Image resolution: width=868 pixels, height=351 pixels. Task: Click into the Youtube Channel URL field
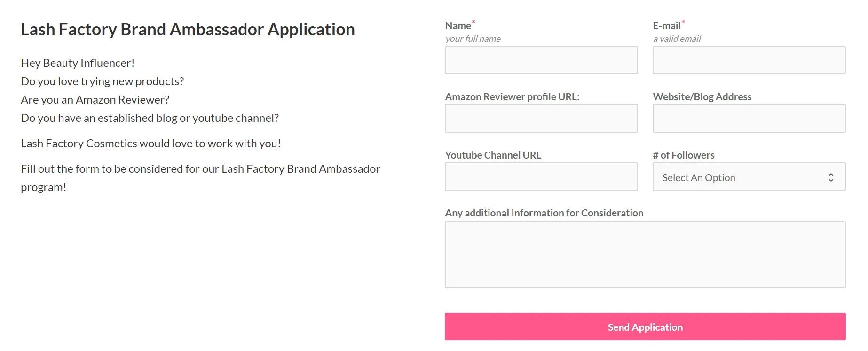(541, 177)
